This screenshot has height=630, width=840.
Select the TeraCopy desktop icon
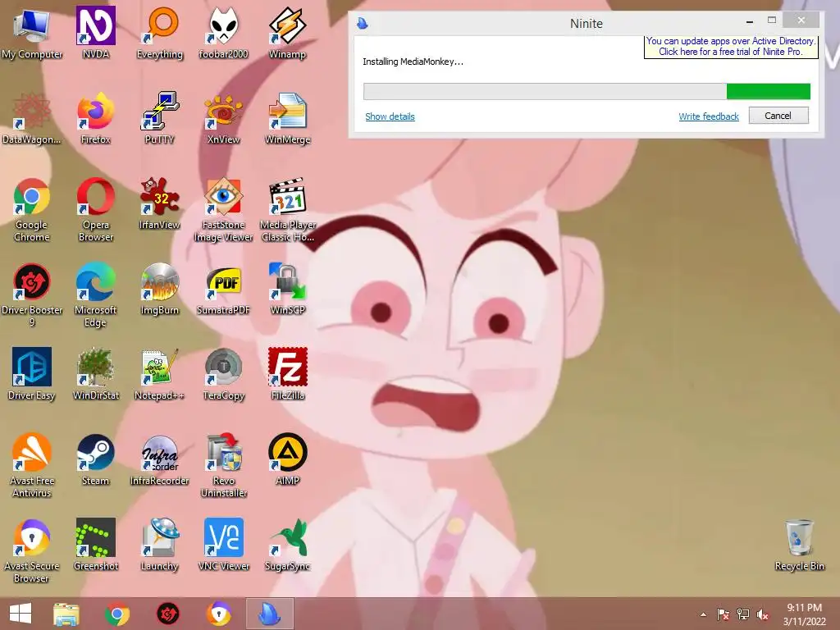pos(223,374)
